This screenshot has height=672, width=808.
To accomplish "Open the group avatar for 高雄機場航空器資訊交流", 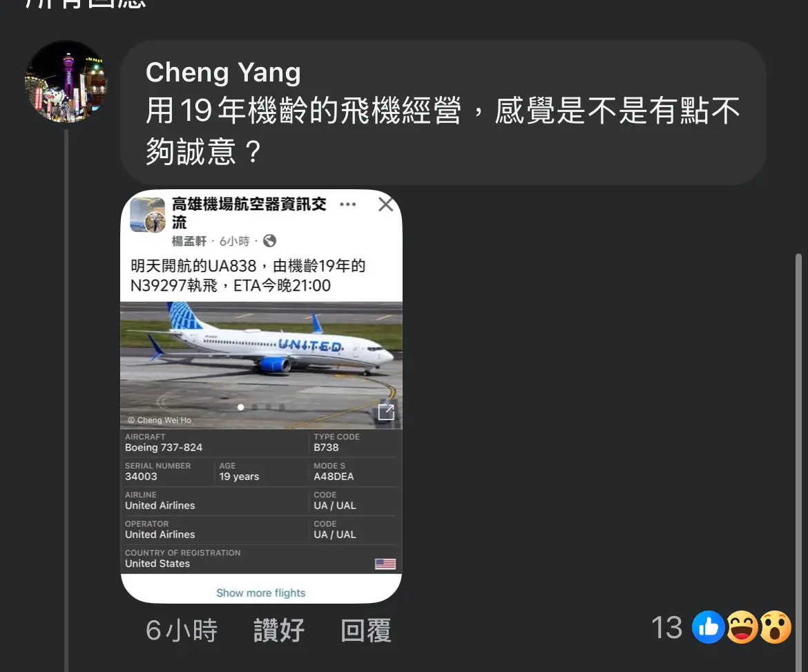I will [x=147, y=215].
